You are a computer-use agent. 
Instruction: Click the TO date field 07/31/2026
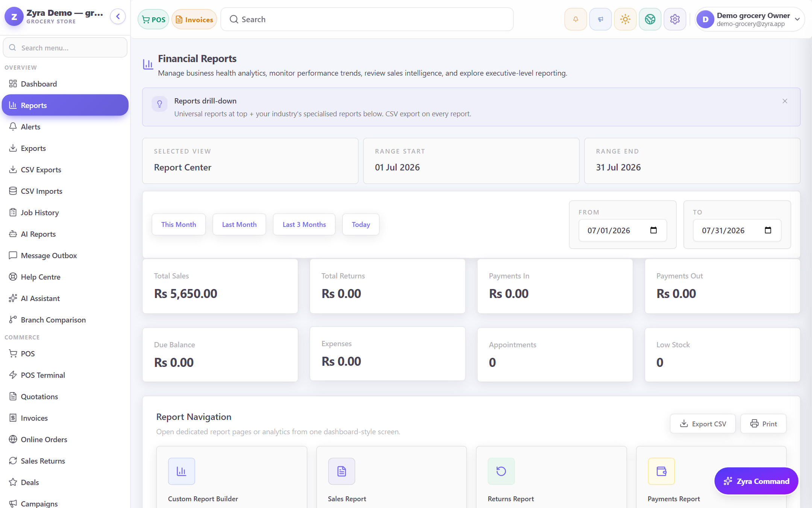pos(737,230)
